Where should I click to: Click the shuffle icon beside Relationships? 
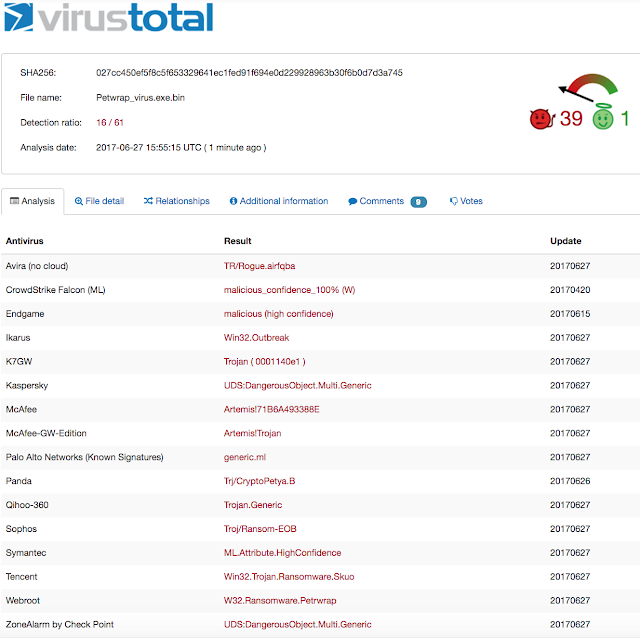point(148,201)
